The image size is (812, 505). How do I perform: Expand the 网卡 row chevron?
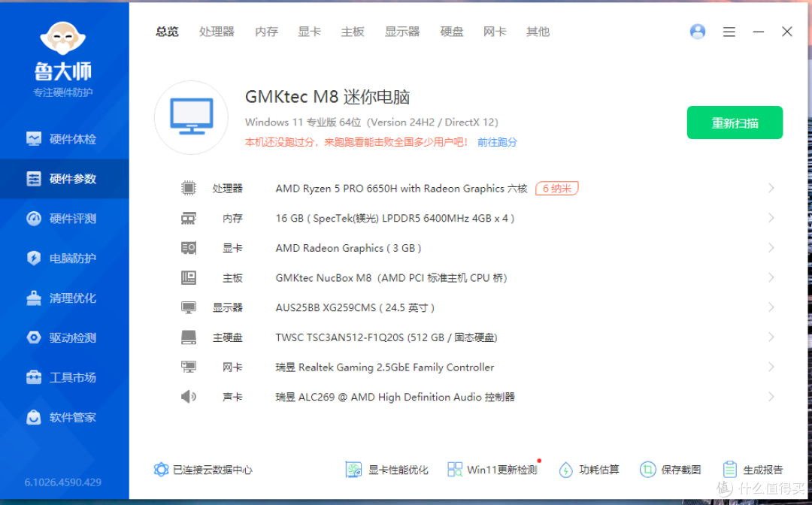pyautogui.click(x=771, y=367)
